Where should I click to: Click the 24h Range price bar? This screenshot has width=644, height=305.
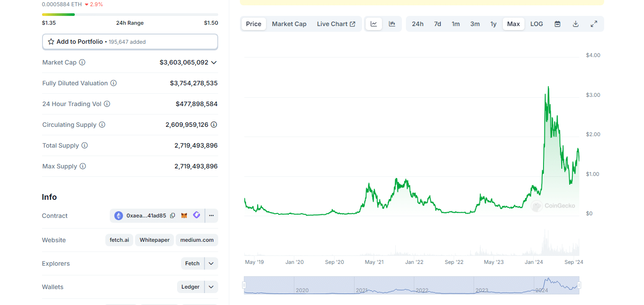point(130,15)
